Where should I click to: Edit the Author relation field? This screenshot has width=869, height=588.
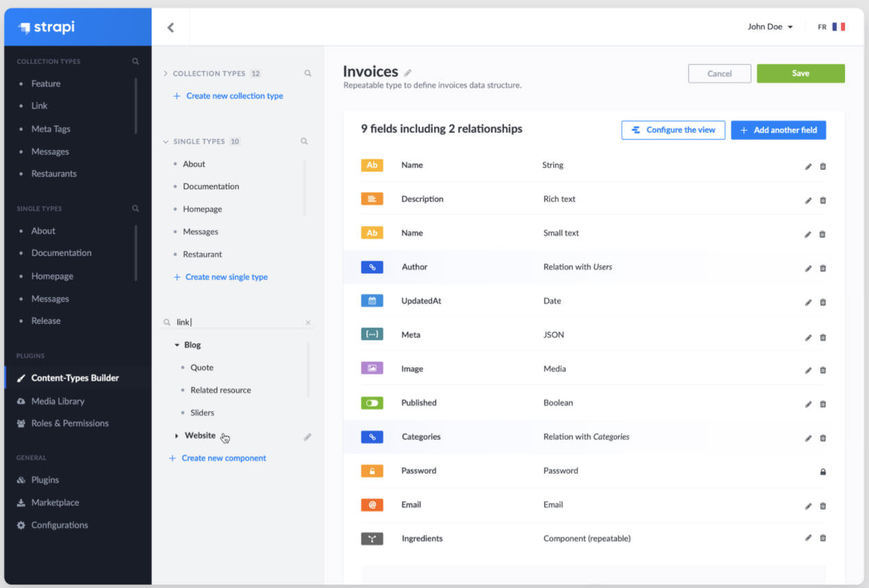click(x=808, y=268)
